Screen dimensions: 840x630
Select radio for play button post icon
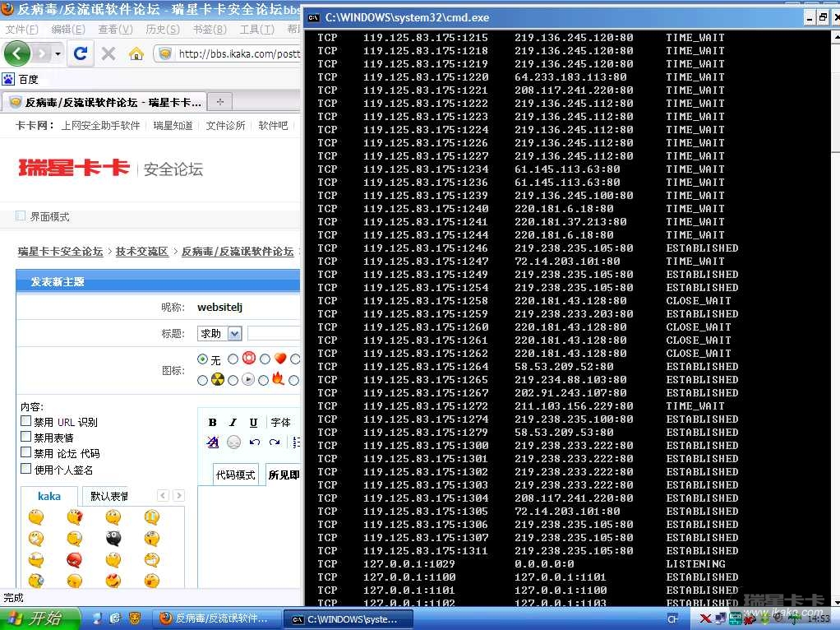pyautogui.click(x=233, y=380)
